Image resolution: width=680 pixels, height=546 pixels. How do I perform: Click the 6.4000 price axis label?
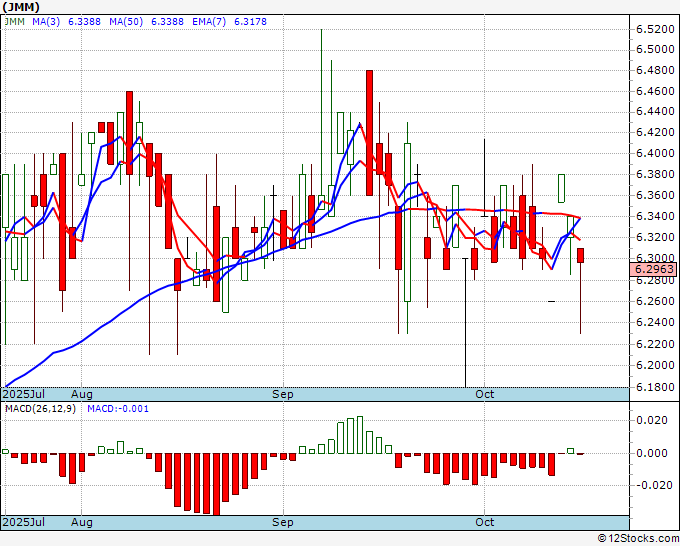pyautogui.click(x=655, y=153)
